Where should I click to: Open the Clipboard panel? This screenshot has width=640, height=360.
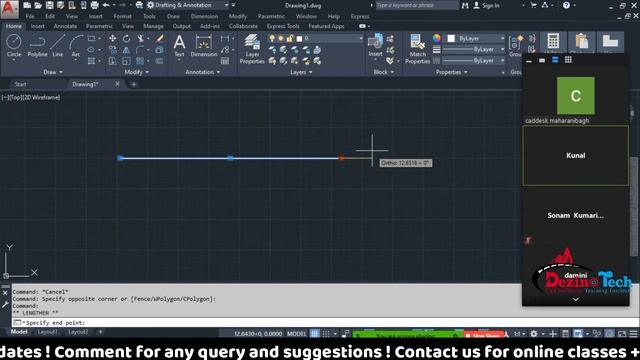point(582,42)
